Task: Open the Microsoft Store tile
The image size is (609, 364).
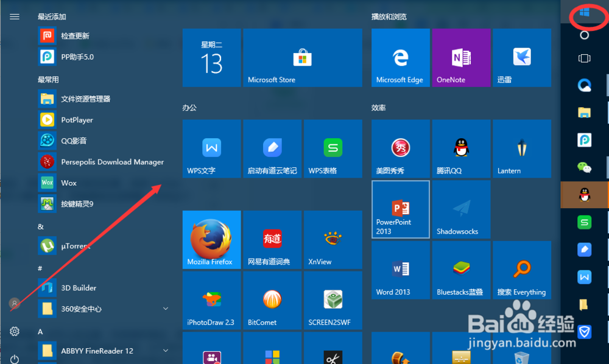Action: (x=303, y=57)
